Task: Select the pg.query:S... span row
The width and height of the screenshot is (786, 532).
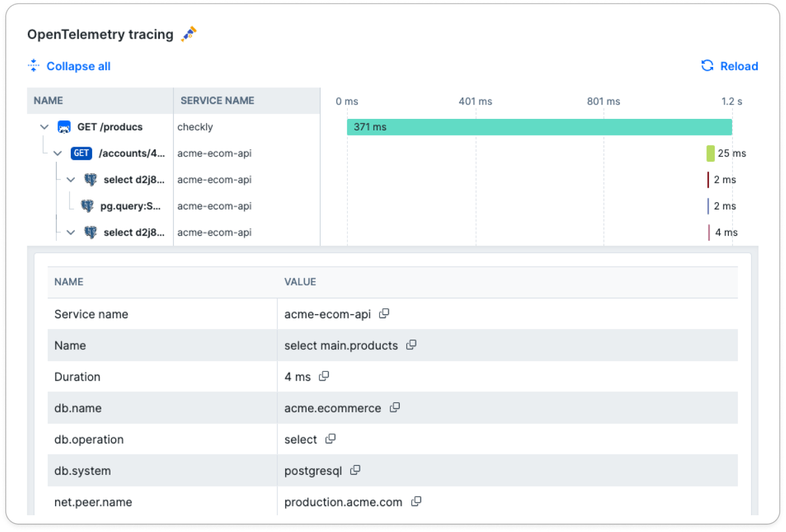Action: click(173, 206)
